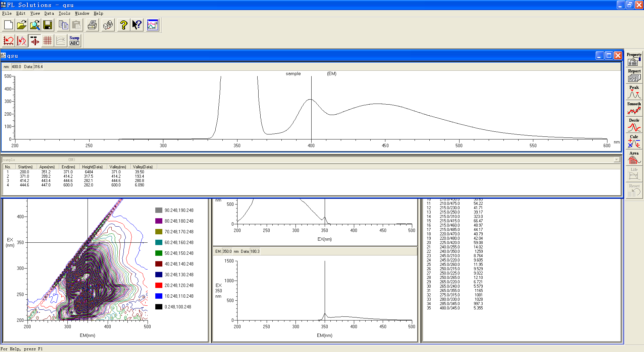Image resolution: width=644 pixels, height=352 pixels.
Task: Click the vertical cursor line at 400 nm
Action: pos(311,107)
